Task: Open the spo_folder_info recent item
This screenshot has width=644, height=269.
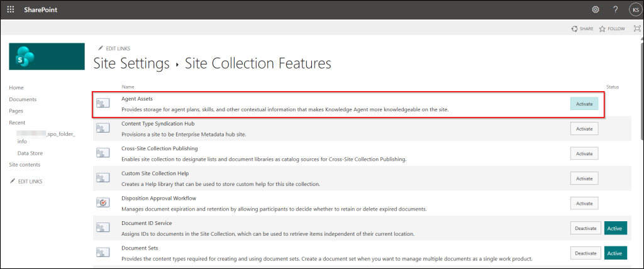Action: [47, 138]
